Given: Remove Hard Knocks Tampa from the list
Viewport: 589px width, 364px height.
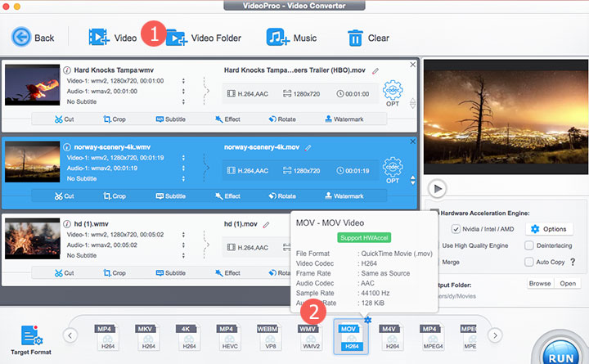Looking at the screenshot, I should [x=412, y=65].
